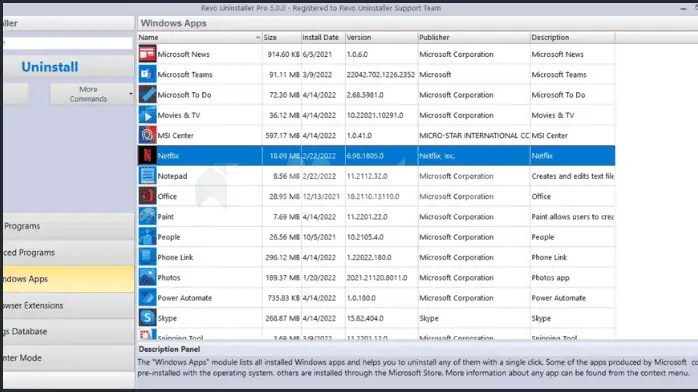
Task: Click the 296.12 MB size cell
Action: coord(281,258)
